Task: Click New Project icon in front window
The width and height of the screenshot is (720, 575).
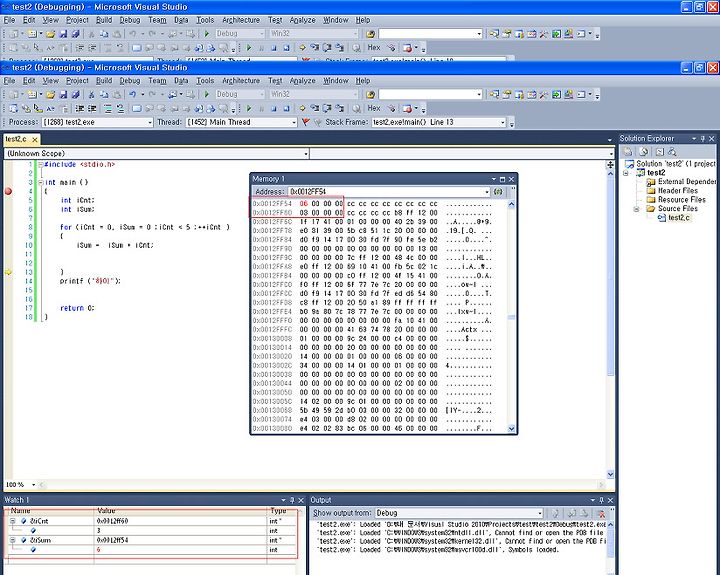Action: [14, 95]
